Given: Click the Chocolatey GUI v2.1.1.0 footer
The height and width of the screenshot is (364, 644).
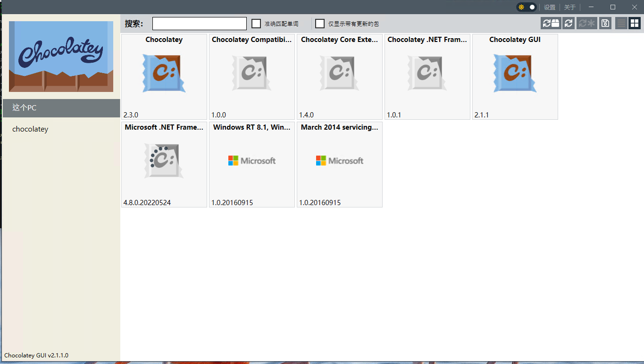Looking at the screenshot, I should coord(36,356).
